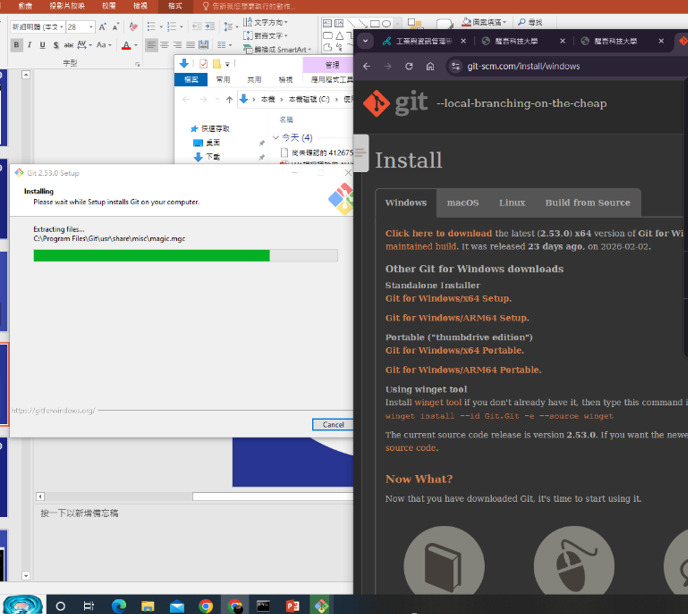Apply italic formatting in PowerPoint ribbon
The height and width of the screenshot is (614, 688).
point(29,46)
